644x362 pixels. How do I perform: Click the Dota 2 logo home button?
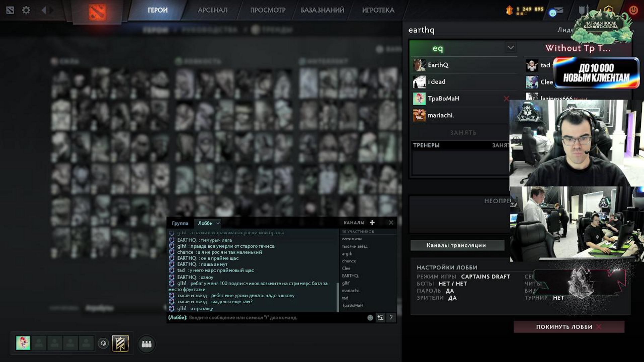(x=97, y=12)
